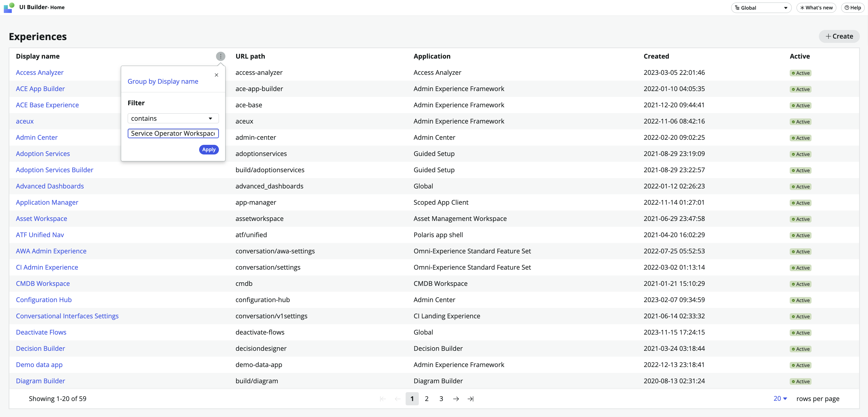This screenshot has height=417, width=868.
Task: Open the AWA Admin Experience link
Action: click(x=51, y=251)
